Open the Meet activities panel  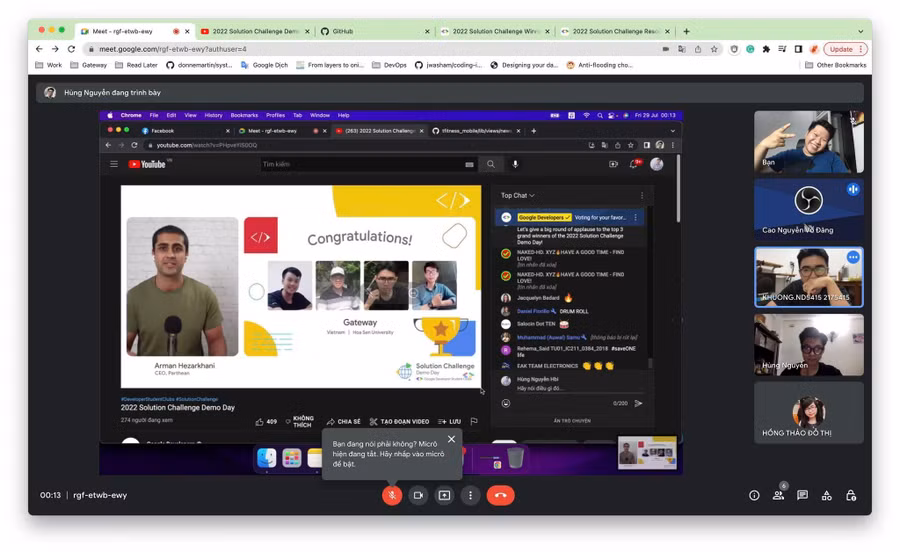[x=827, y=495]
